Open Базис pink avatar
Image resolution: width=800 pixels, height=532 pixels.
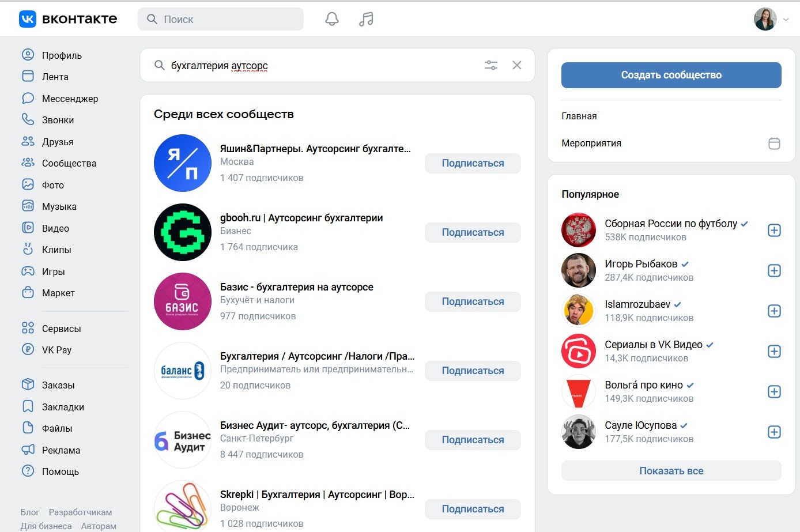pyautogui.click(x=183, y=301)
